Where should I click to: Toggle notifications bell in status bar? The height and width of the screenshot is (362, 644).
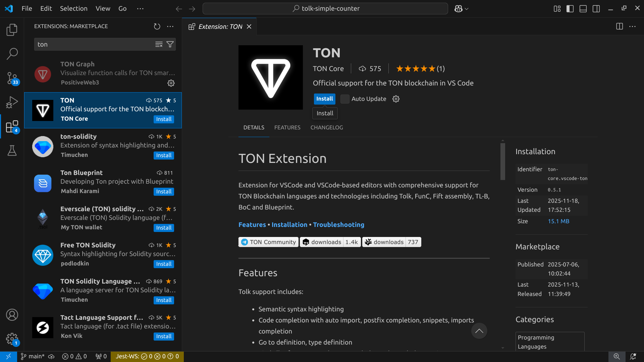pyautogui.click(x=633, y=356)
